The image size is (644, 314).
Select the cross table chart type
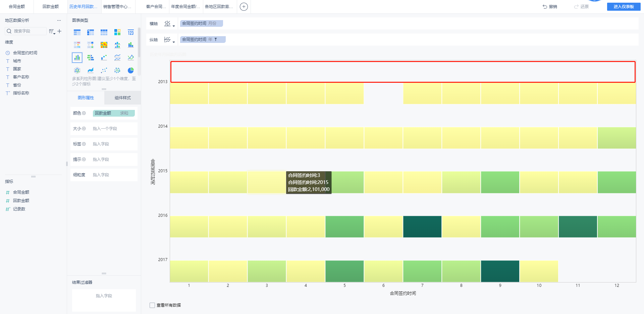(91, 33)
